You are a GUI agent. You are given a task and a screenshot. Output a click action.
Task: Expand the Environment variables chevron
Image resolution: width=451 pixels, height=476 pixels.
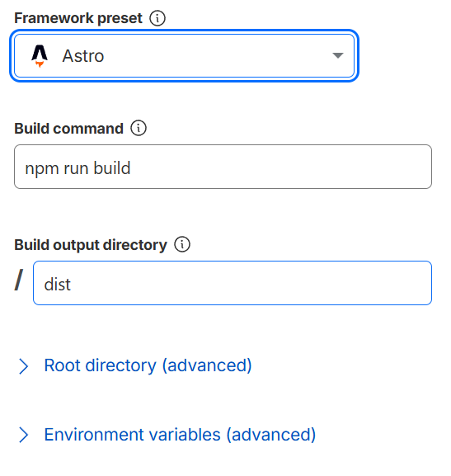23,435
